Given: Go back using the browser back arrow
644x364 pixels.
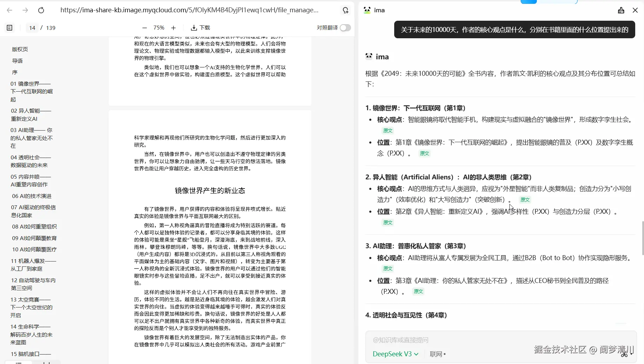Looking at the screenshot, I should [9, 10].
